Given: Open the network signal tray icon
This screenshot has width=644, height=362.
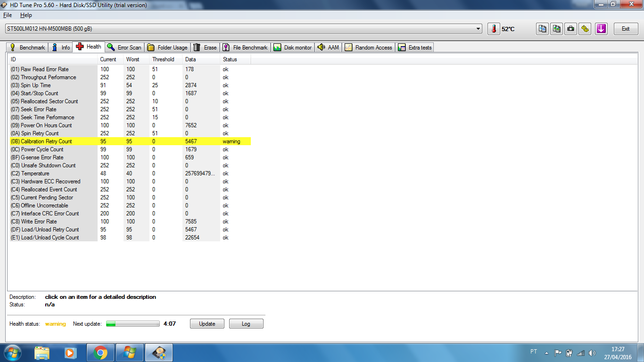Looking at the screenshot, I should (581, 353).
